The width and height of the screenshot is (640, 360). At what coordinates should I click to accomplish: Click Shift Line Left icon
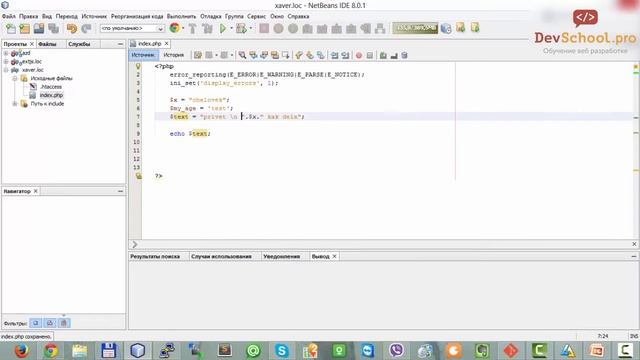pyautogui.click(x=334, y=55)
